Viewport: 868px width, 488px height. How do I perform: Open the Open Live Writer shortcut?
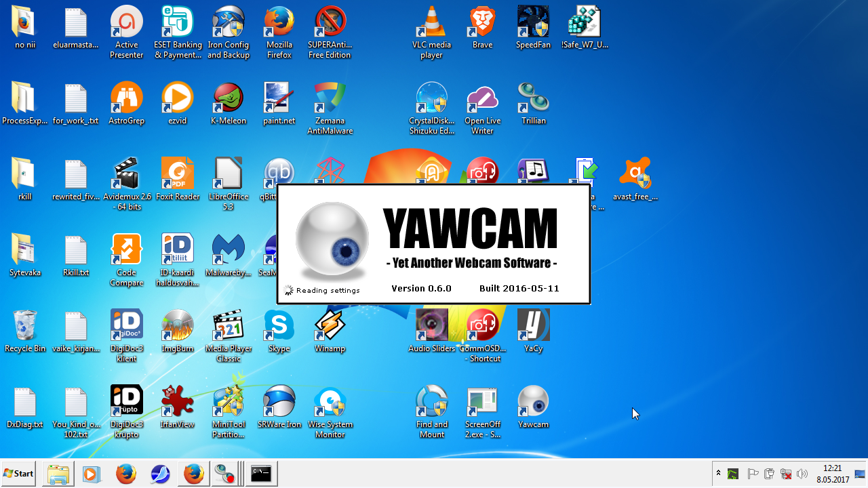482,108
